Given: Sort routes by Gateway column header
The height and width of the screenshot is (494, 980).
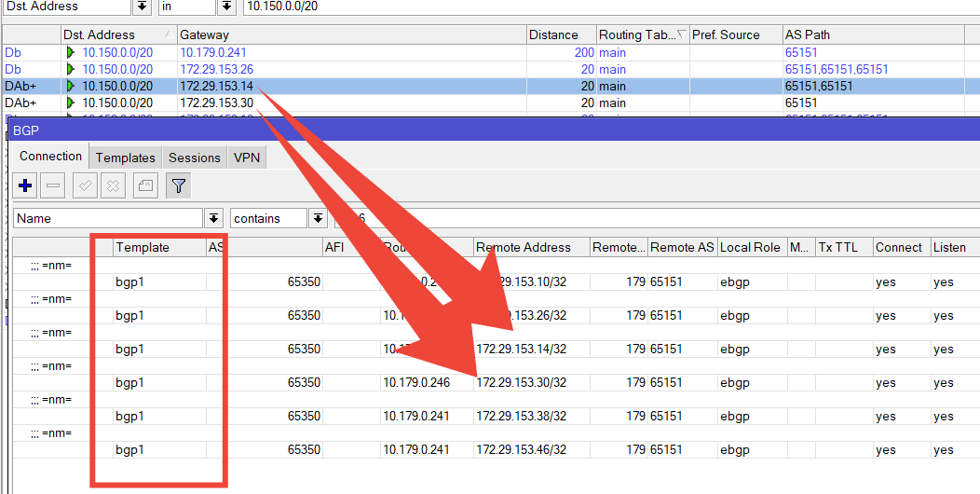Looking at the screenshot, I should click(x=352, y=35).
